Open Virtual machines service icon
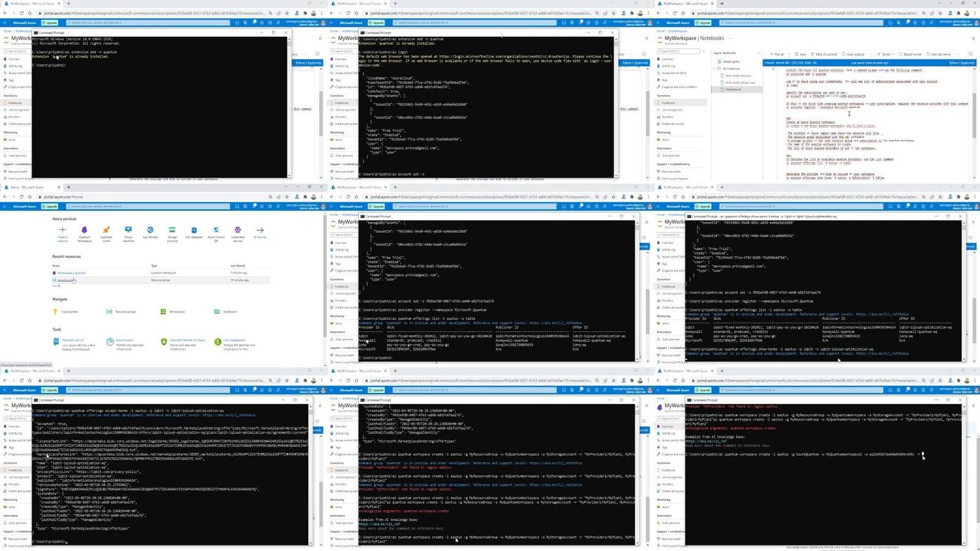The width and height of the screenshot is (980, 551). point(128,233)
